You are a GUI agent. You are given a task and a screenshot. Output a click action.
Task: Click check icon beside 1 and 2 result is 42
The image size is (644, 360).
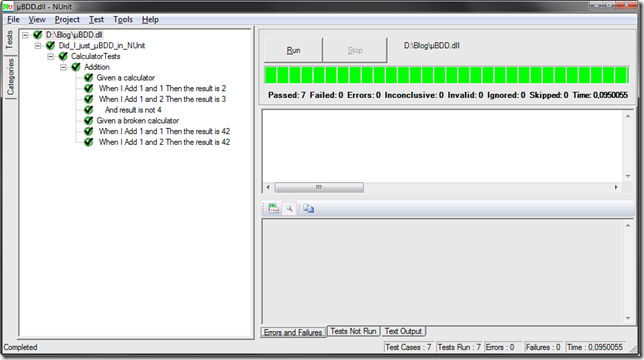89,142
